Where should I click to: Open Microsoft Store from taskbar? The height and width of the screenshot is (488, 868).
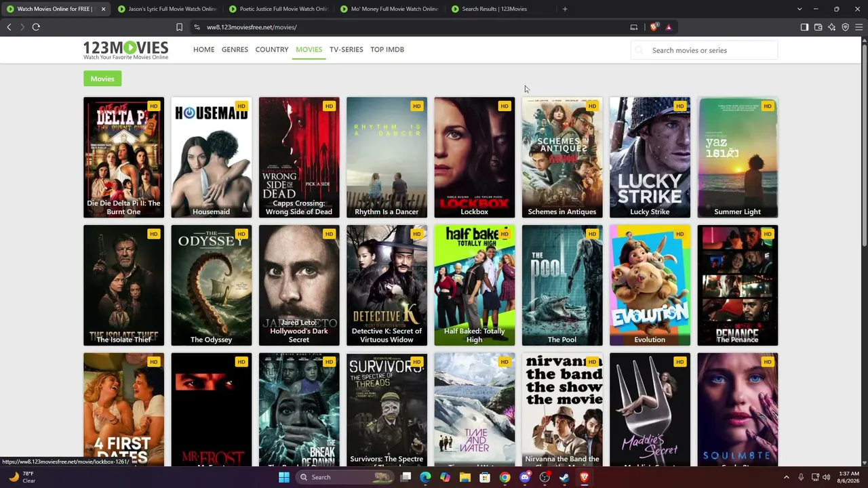pyautogui.click(x=485, y=477)
